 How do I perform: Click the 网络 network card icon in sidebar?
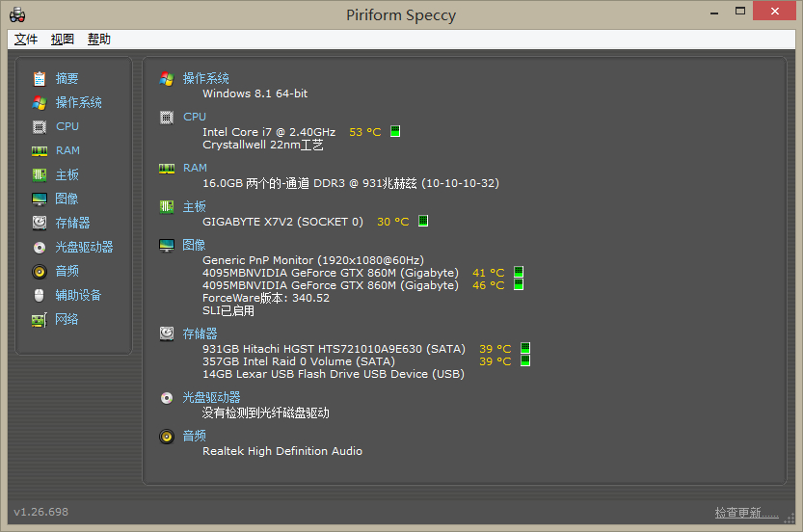coord(40,320)
